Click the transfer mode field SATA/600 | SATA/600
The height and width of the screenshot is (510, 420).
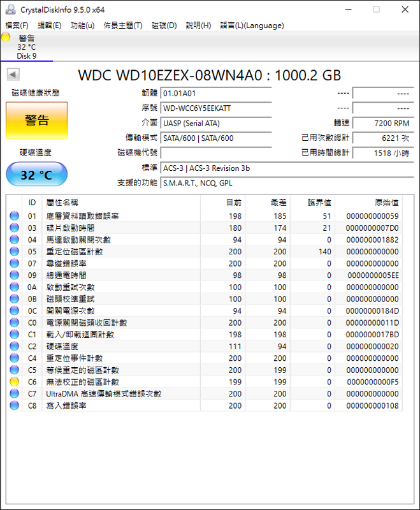216,138
